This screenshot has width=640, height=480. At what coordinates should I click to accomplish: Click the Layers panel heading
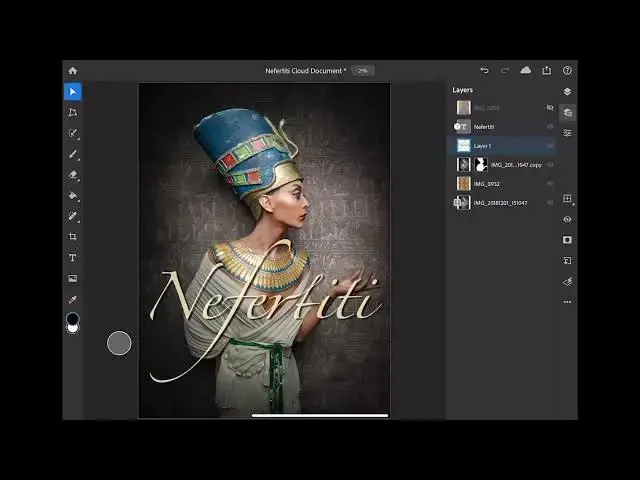pos(462,90)
